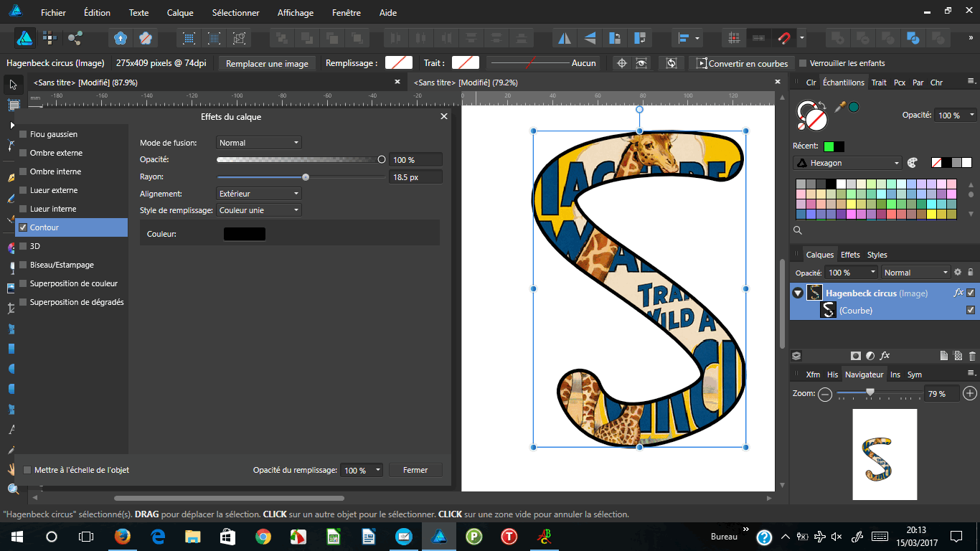Screen dimensions: 980x551
Task: Select the Move tool arrow
Action: click(x=13, y=85)
